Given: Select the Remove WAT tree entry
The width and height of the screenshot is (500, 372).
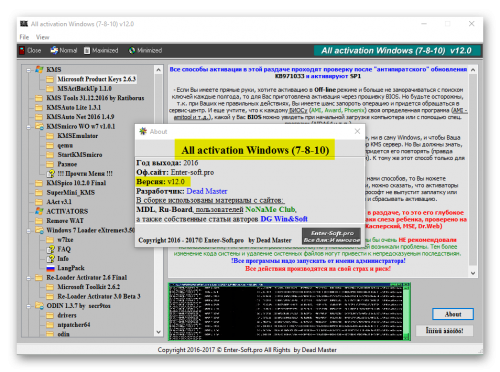Looking at the screenshot, I should [x=65, y=221].
